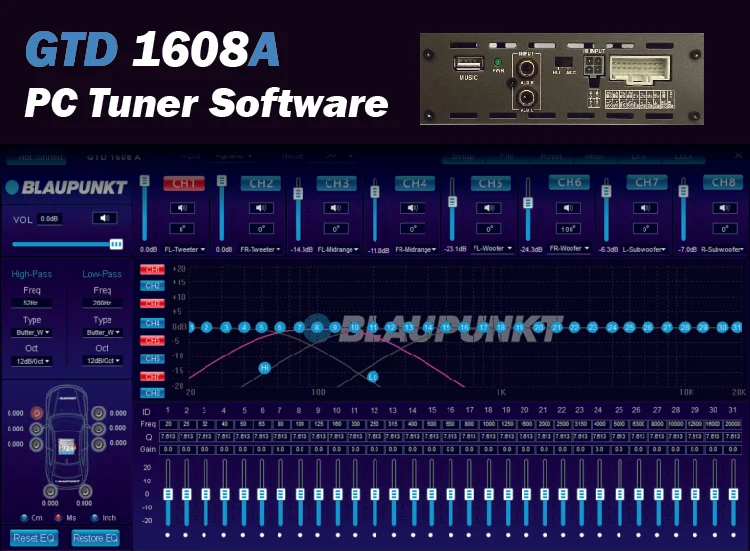Toggle CH4 curve display in graph legend
The width and height of the screenshot is (750, 551).
pyautogui.click(x=152, y=323)
